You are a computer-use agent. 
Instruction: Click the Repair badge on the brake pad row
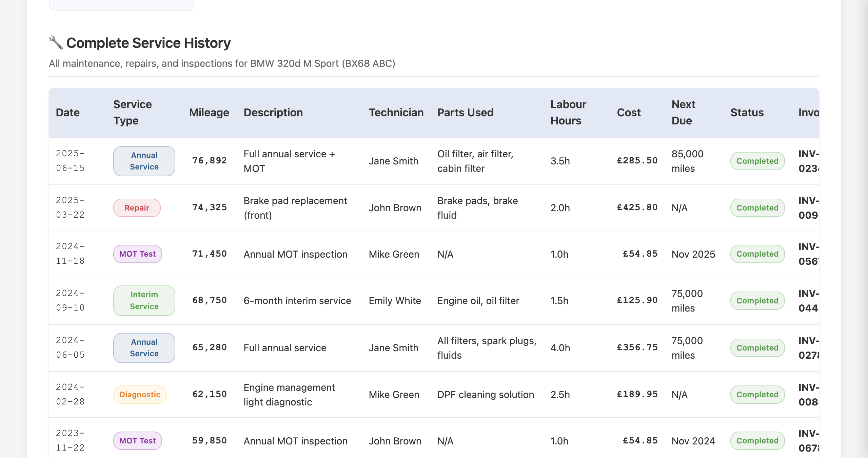pos(137,207)
